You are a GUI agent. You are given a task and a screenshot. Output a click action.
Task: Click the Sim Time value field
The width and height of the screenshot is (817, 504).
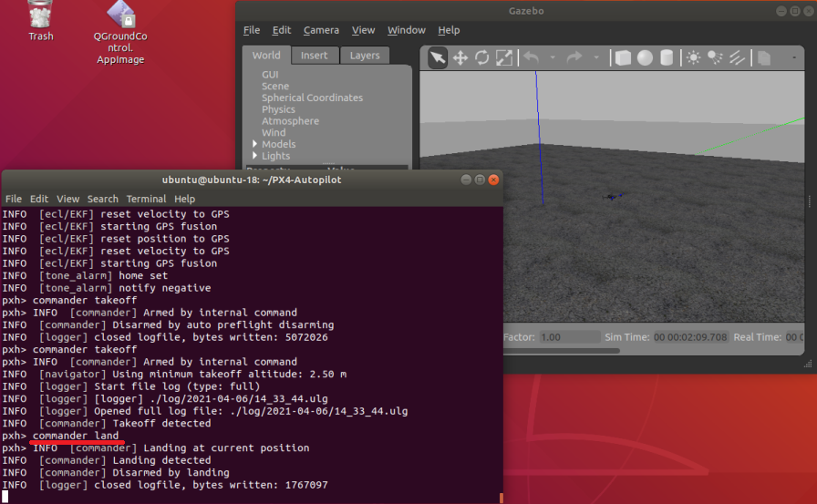click(690, 337)
